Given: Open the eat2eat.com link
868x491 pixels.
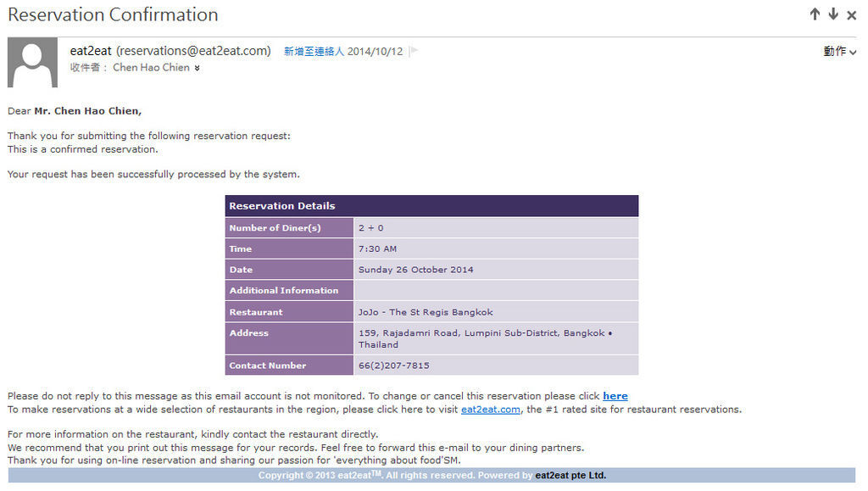Looking at the screenshot, I should pos(491,409).
